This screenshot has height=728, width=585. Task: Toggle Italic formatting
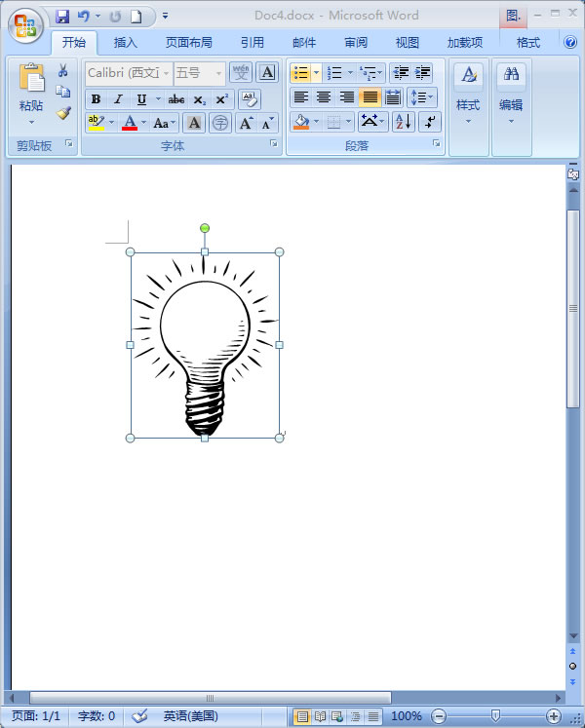(118, 99)
